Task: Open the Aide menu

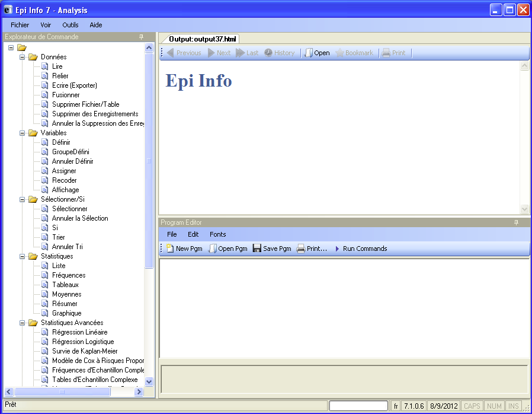Action: (x=96, y=25)
